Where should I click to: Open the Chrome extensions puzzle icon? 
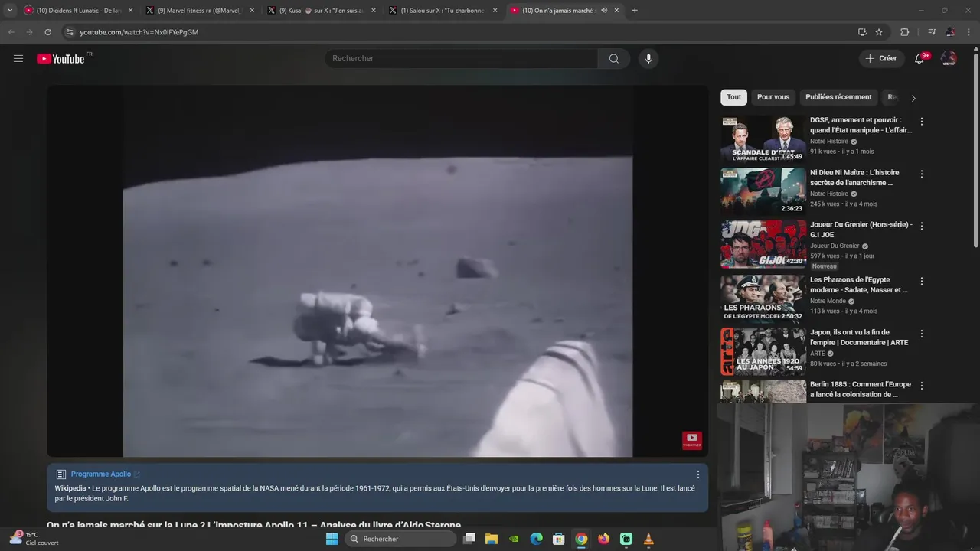pos(905,32)
